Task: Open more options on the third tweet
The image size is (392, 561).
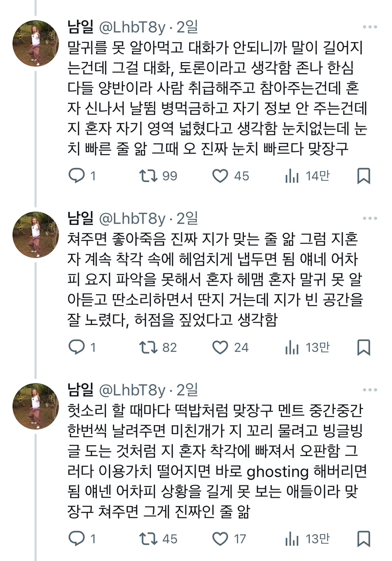Action: click(x=370, y=390)
